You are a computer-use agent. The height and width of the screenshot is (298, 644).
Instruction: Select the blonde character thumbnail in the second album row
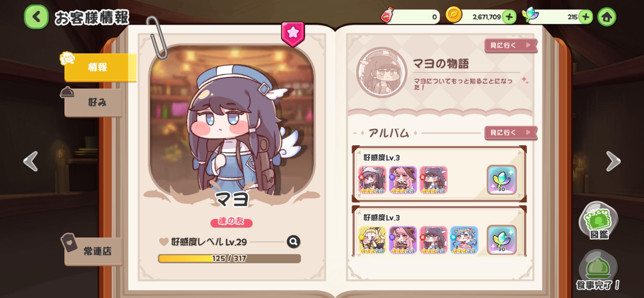[x=372, y=240]
